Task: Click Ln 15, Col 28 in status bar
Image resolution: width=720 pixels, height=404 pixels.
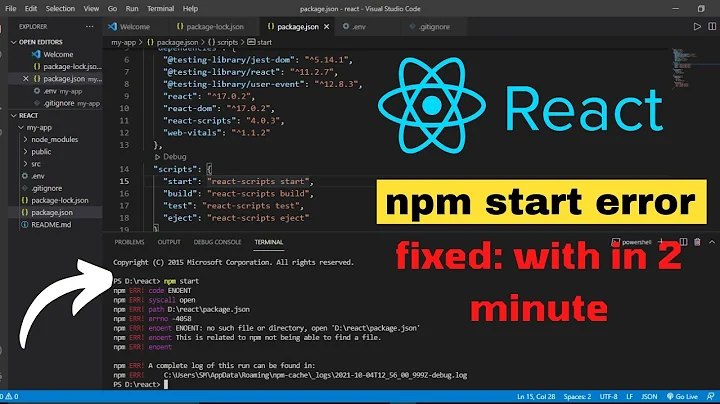Action: (536, 396)
